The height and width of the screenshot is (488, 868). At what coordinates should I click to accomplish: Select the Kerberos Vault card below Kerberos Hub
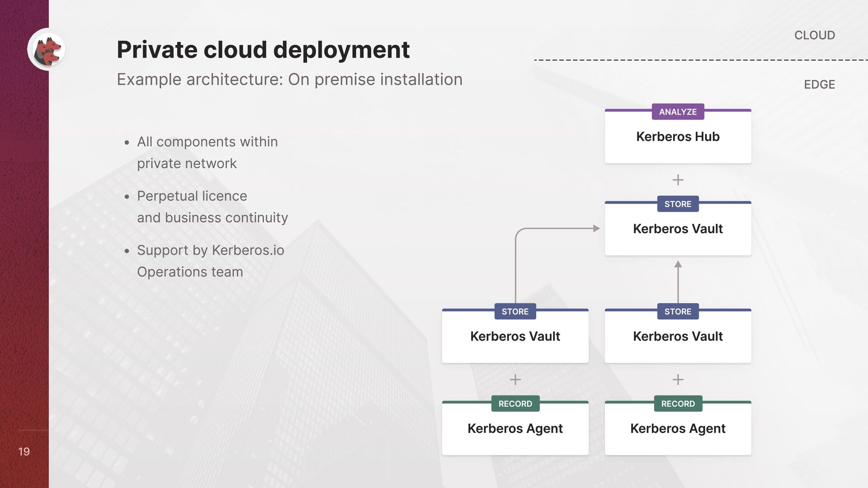678,229
